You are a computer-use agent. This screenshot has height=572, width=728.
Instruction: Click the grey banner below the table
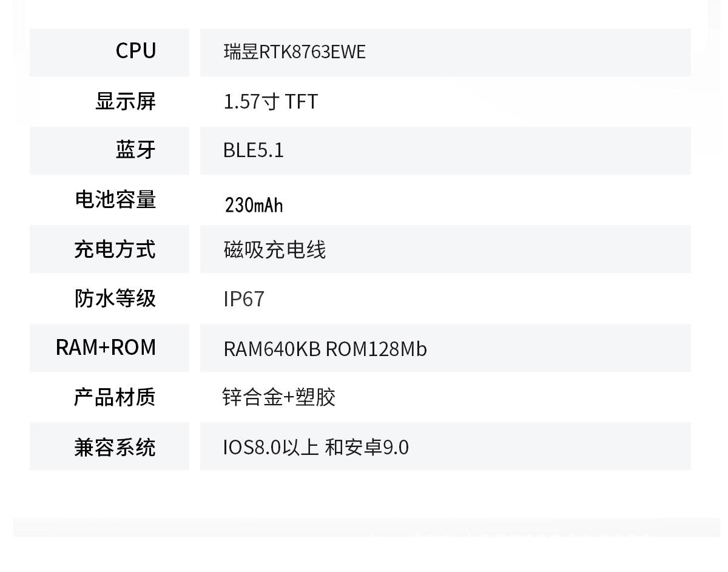pos(366,527)
